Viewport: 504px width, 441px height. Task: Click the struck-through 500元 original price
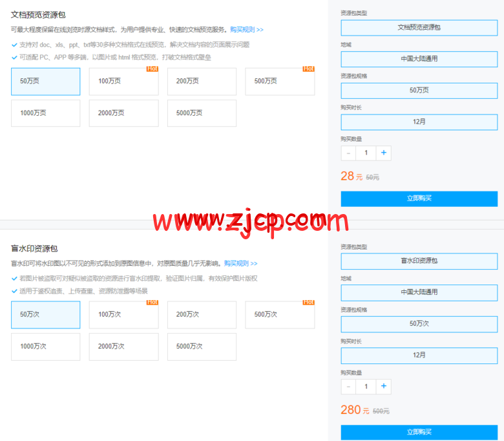381,411
